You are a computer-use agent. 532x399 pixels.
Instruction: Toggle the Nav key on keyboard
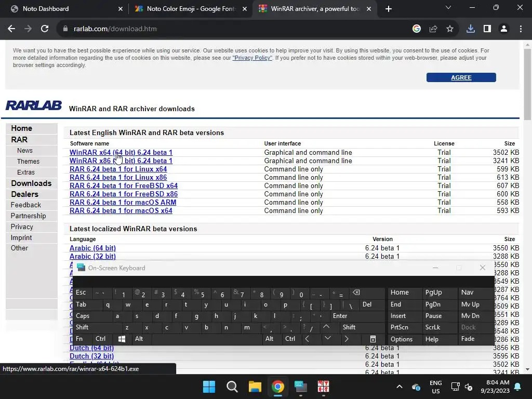click(x=475, y=292)
